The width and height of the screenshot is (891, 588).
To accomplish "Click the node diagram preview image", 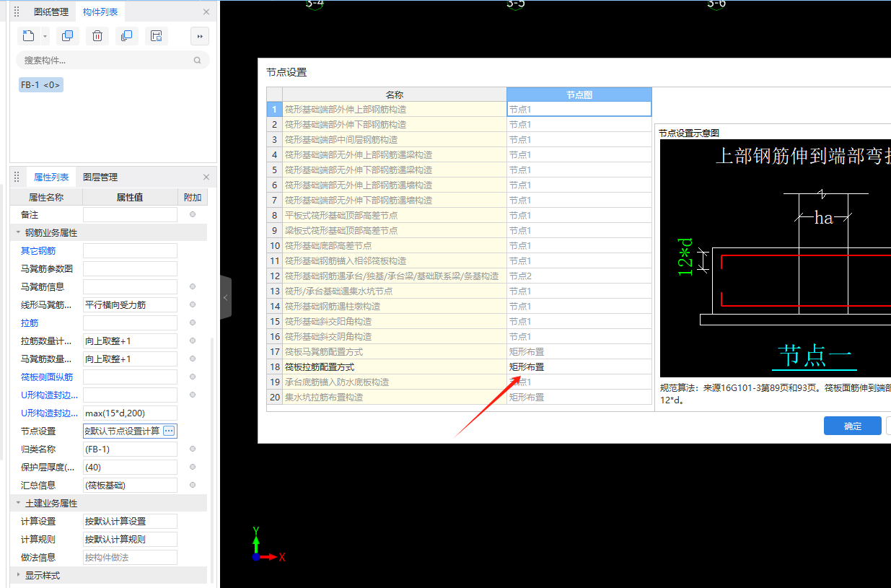I will (775, 260).
